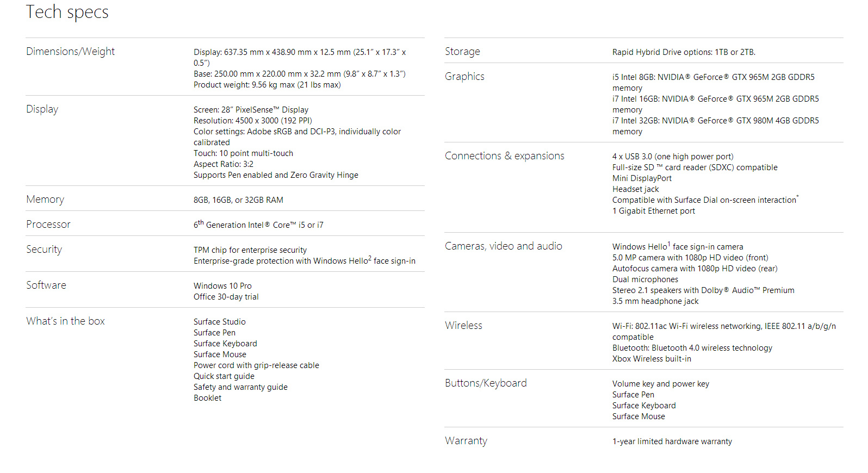Viewport: 868px width, 473px height.
Task: Click the Software section label
Action: [x=46, y=285]
